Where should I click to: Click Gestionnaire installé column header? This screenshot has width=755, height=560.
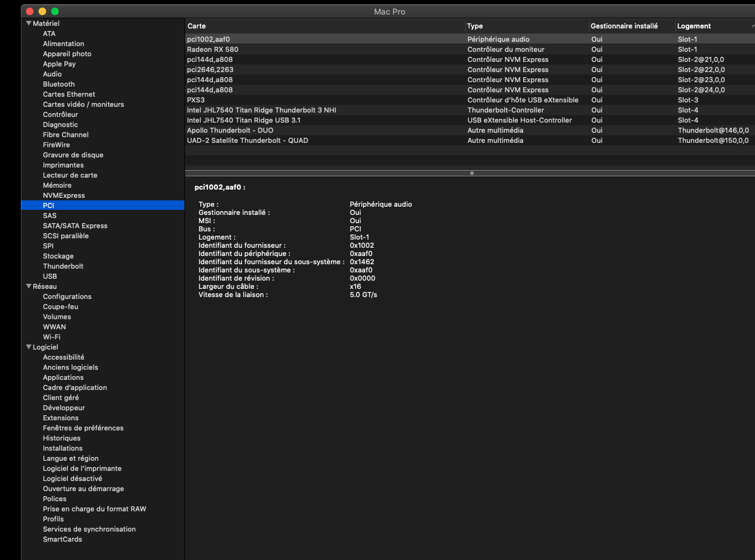(624, 26)
